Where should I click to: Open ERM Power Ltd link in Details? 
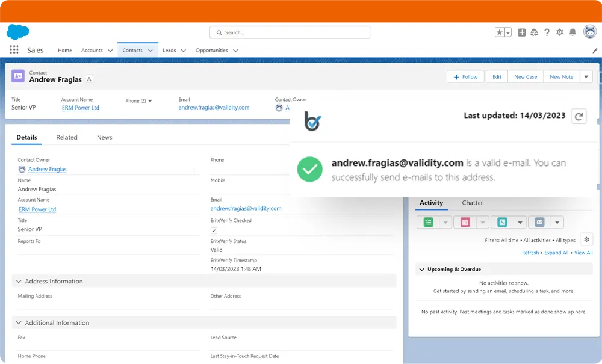point(37,209)
